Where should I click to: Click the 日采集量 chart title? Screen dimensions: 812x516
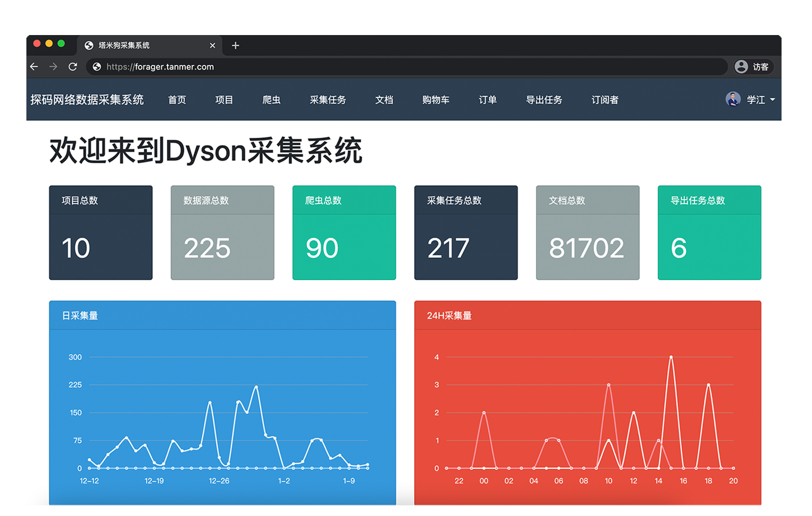click(x=80, y=315)
